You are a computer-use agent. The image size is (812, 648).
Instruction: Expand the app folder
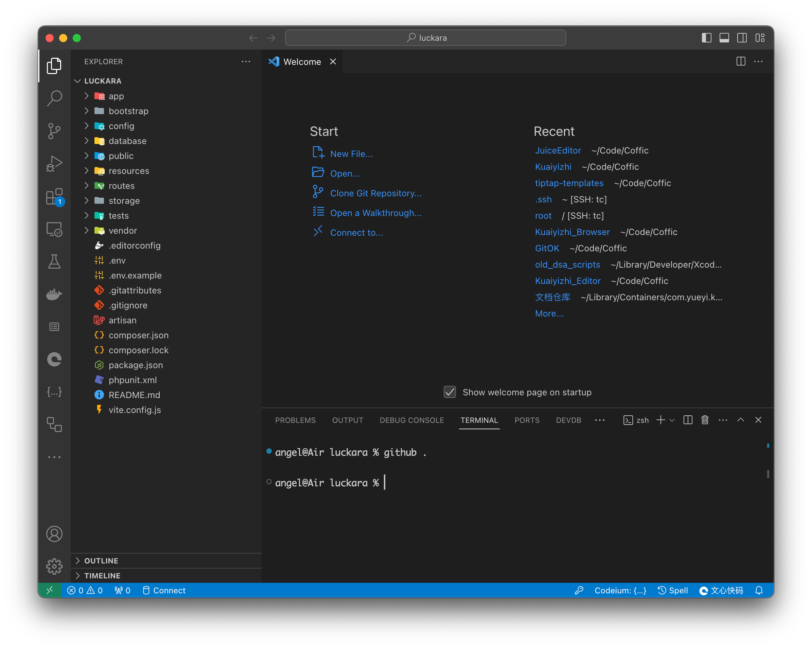coord(116,96)
